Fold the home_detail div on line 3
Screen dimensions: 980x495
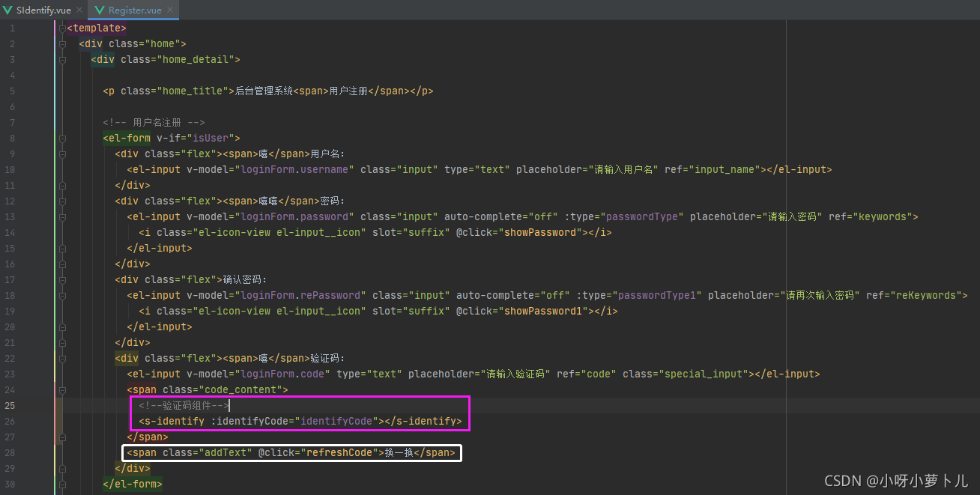coord(62,60)
